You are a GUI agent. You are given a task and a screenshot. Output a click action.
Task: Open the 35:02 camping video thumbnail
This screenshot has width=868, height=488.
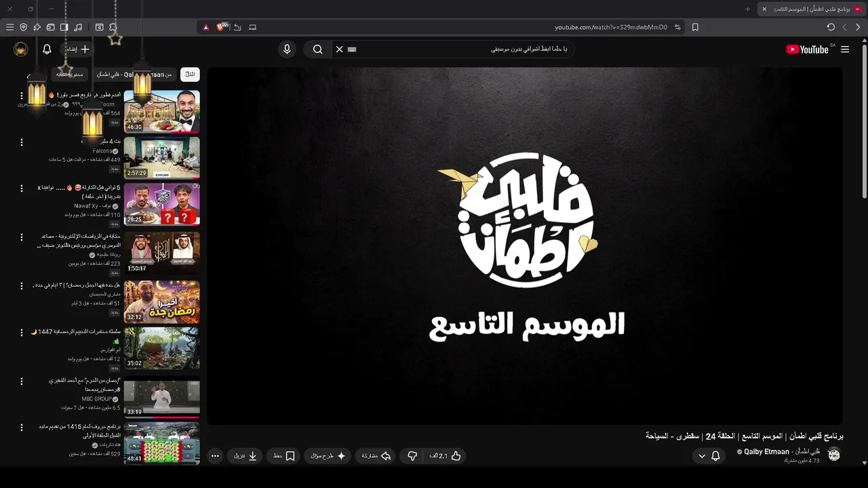point(161,348)
